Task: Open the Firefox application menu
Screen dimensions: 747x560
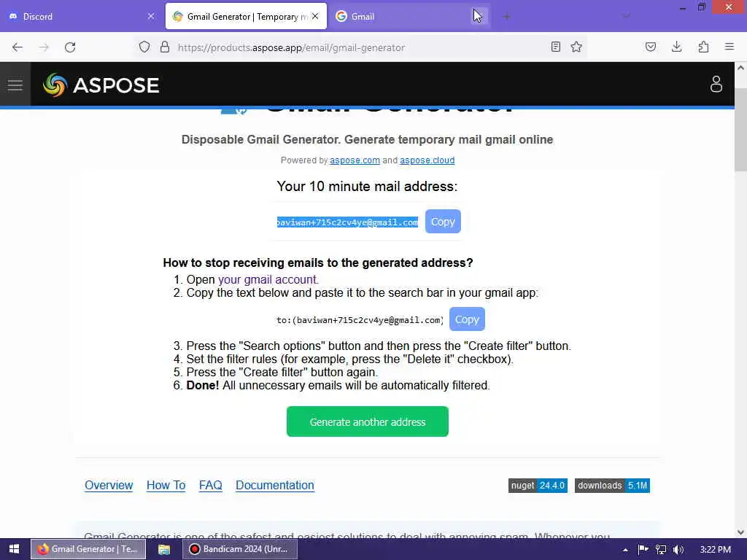Action: [x=729, y=47]
